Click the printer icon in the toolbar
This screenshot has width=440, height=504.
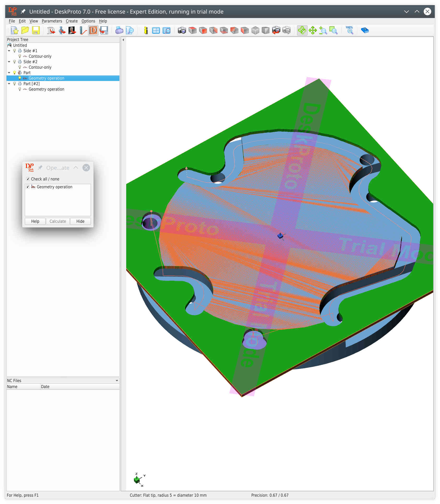tap(119, 31)
